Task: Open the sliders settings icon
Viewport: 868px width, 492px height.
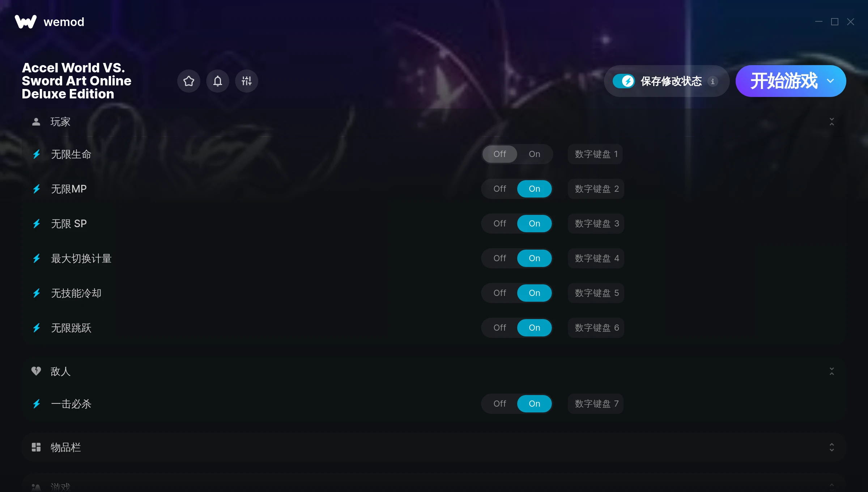Action: 246,81
